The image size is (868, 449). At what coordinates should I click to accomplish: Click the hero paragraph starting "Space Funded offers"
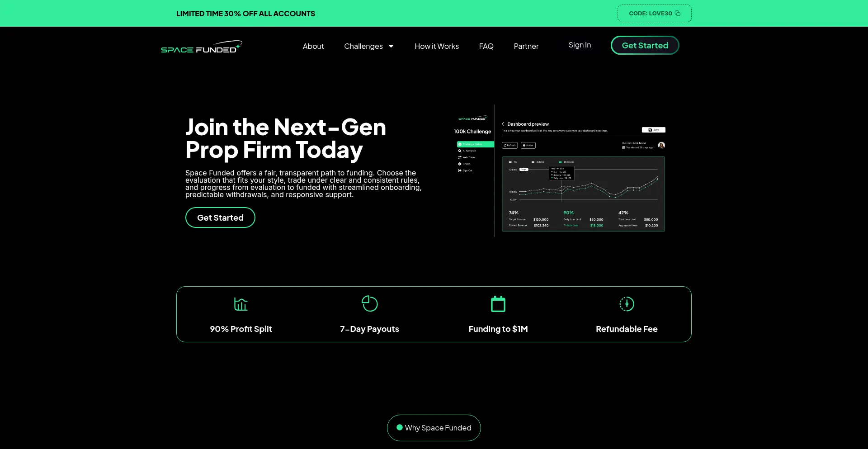pos(303,184)
